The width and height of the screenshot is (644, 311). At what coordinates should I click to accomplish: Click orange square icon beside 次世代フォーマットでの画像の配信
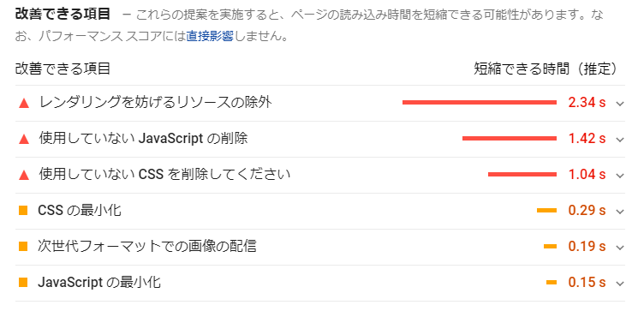pos(23,247)
